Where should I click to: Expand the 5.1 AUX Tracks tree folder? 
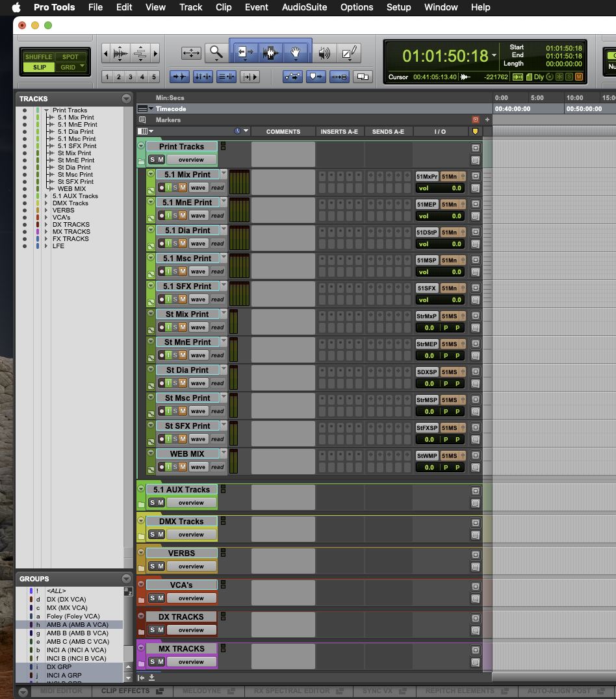(46, 196)
